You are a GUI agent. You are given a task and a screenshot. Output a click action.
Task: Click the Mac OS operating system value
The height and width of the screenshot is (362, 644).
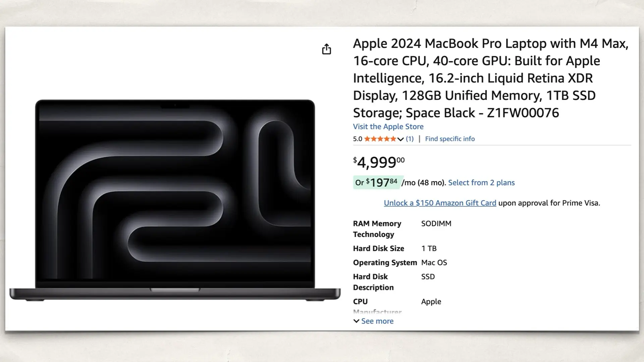[x=434, y=262]
